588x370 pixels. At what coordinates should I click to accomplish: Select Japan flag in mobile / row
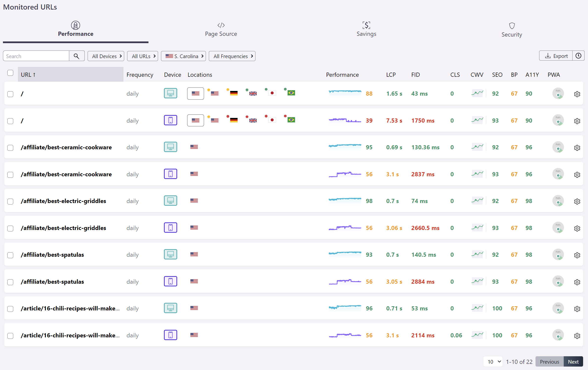[272, 120]
